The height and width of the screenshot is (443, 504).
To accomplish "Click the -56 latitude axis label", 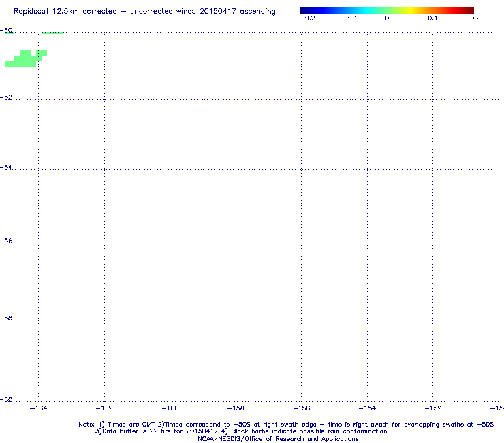I will [x=6, y=241].
